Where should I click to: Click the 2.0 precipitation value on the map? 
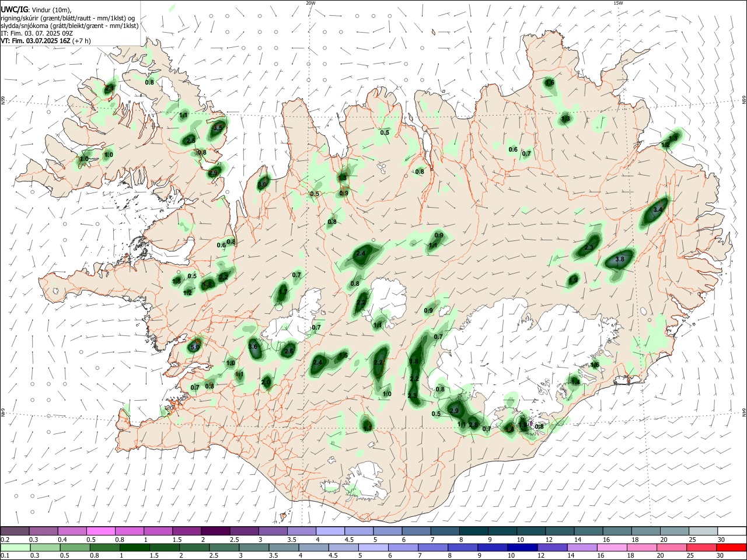click(x=266, y=382)
